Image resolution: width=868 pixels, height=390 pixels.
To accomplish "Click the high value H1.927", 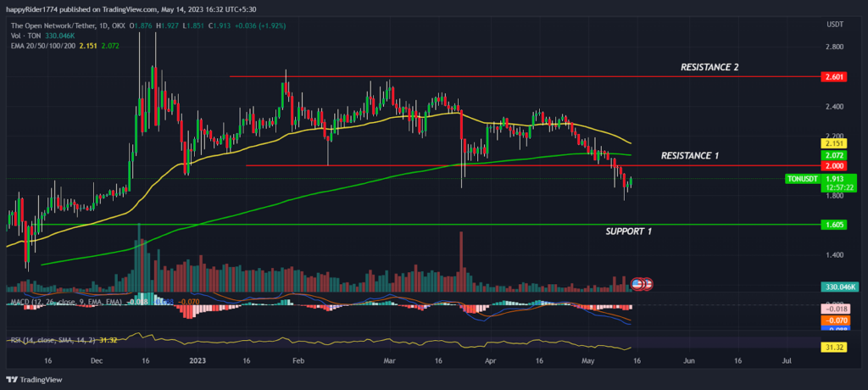I will click(169, 26).
